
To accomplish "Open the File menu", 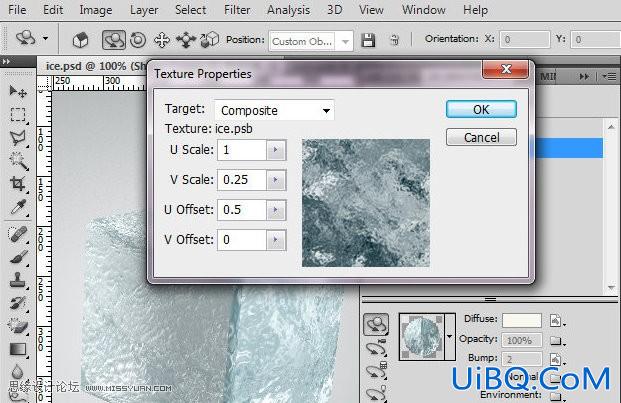I will tap(17, 10).
